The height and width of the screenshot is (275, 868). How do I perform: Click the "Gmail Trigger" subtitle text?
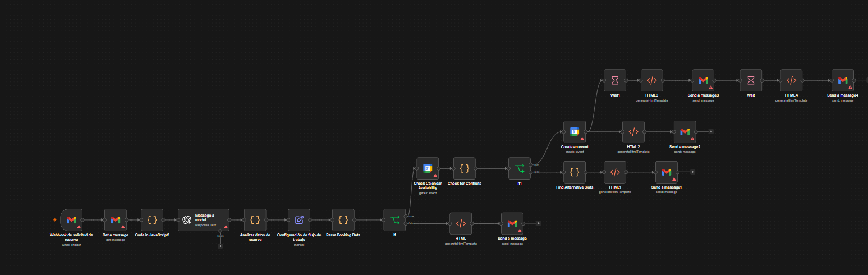[71, 245]
